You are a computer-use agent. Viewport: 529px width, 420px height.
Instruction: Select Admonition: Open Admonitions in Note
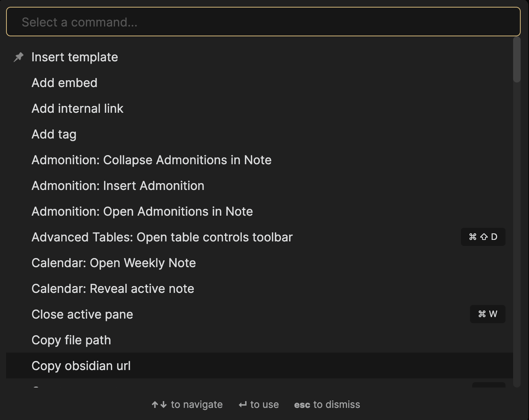coord(260,212)
